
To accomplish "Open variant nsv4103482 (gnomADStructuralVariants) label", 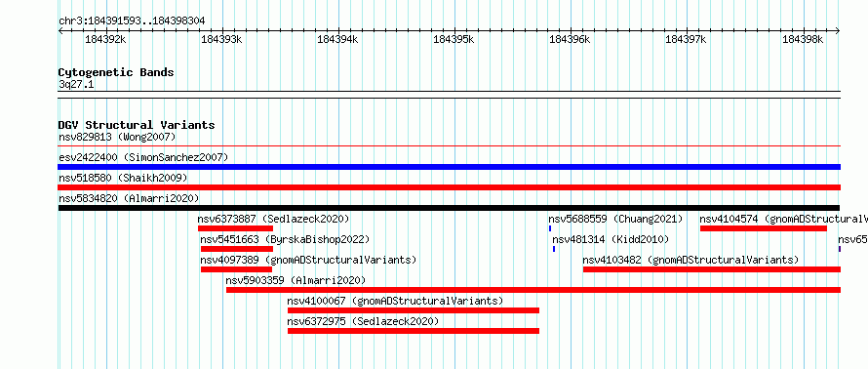I will pos(690,260).
